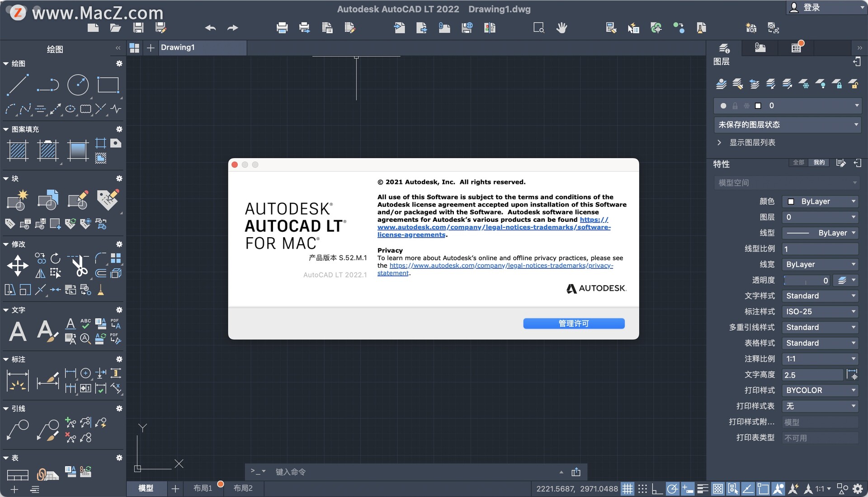Click the Save icon in toolbar
The image size is (868, 497).
(x=138, y=28)
